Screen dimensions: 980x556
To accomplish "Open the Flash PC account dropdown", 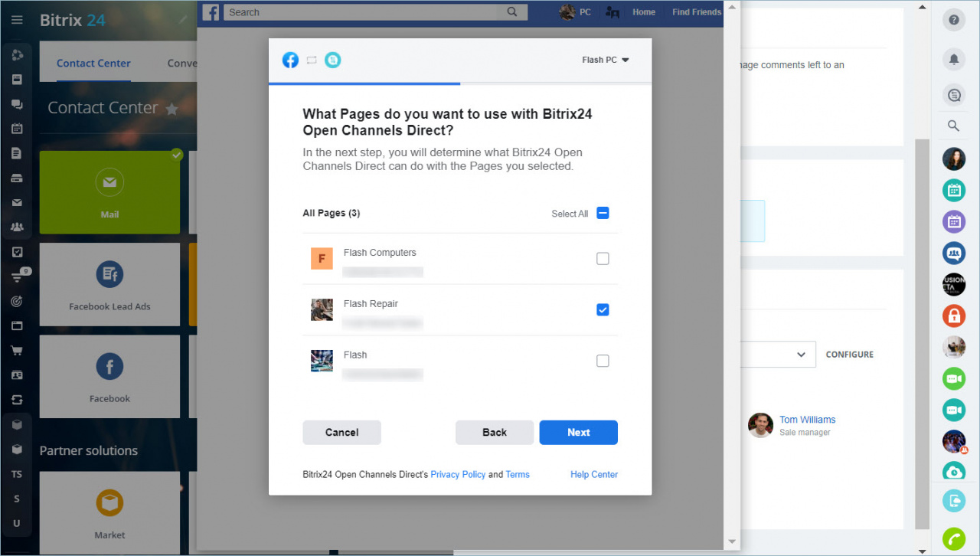I will coord(605,60).
